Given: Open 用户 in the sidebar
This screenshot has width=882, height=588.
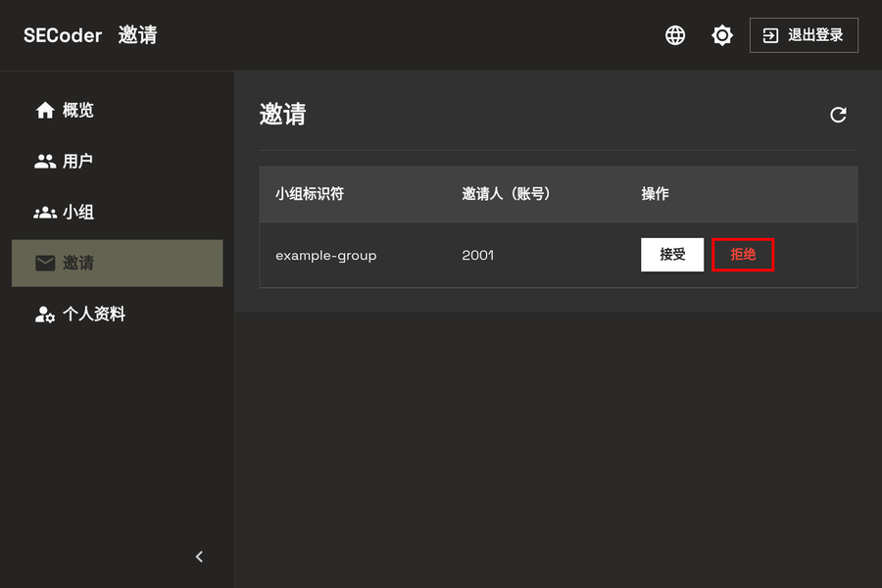Looking at the screenshot, I should click(x=117, y=162).
